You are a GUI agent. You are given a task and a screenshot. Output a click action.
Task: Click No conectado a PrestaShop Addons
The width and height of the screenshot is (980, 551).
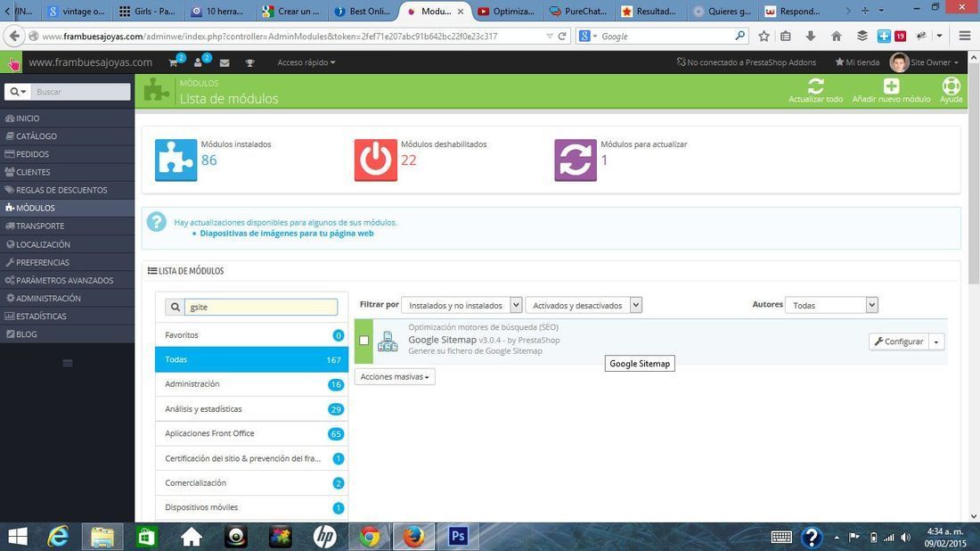(x=747, y=62)
